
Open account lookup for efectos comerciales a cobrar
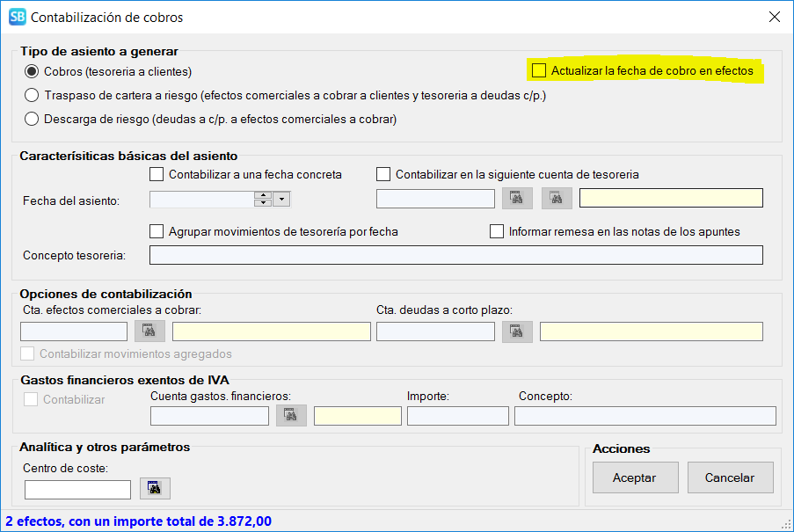[149, 332]
